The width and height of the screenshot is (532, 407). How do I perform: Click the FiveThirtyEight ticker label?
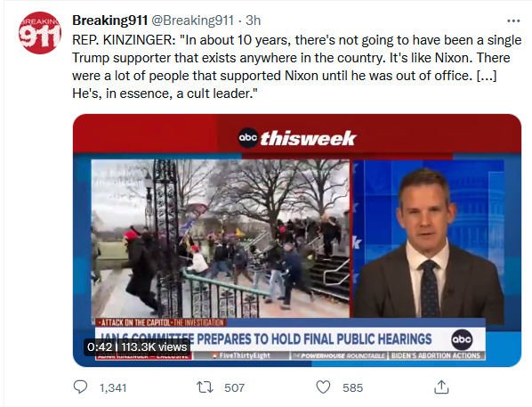tap(241, 355)
